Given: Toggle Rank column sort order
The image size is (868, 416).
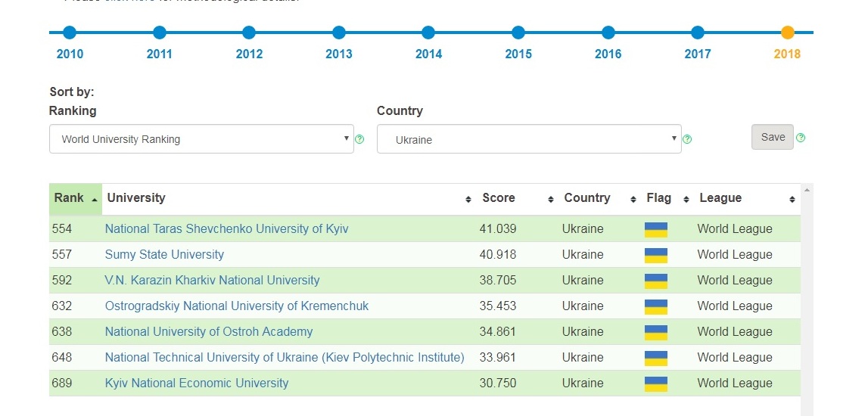Looking at the screenshot, I should pos(76,199).
